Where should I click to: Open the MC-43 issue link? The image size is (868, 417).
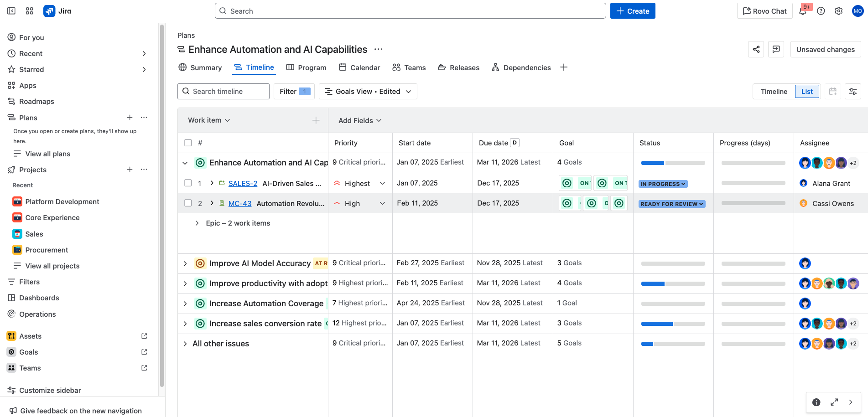[x=240, y=204]
